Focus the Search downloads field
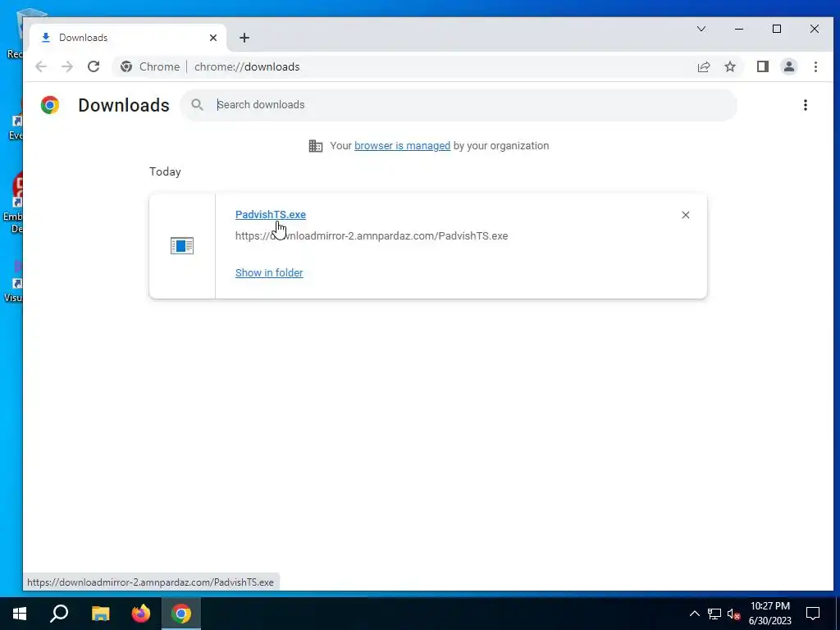 pos(458,104)
